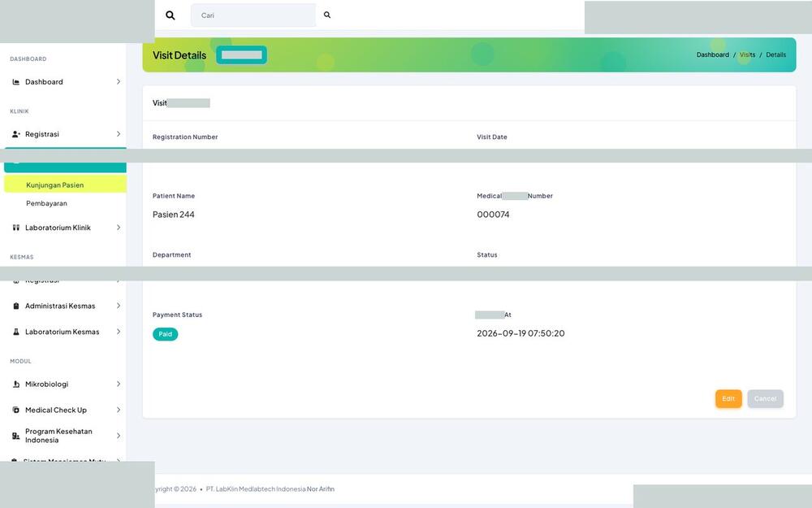Expand the Medical Check Up chevron
This screenshot has height=508, width=812.
point(118,410)
